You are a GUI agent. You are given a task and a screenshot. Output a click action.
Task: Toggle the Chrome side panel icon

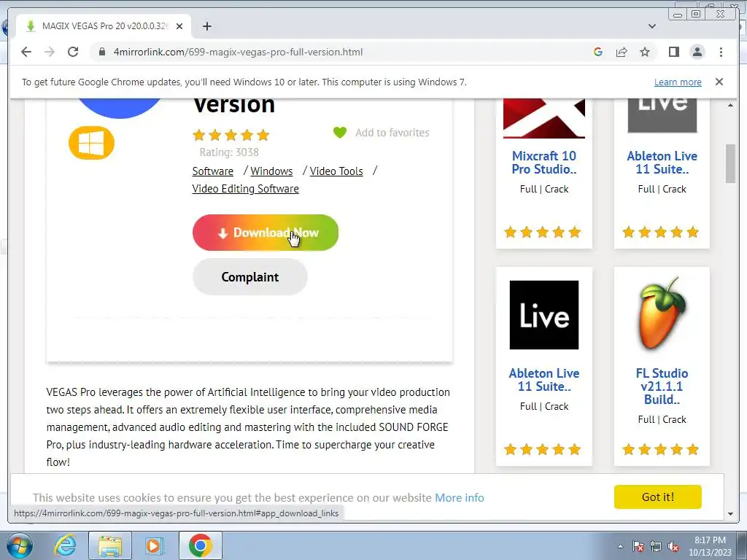click(x=673, y=52)
